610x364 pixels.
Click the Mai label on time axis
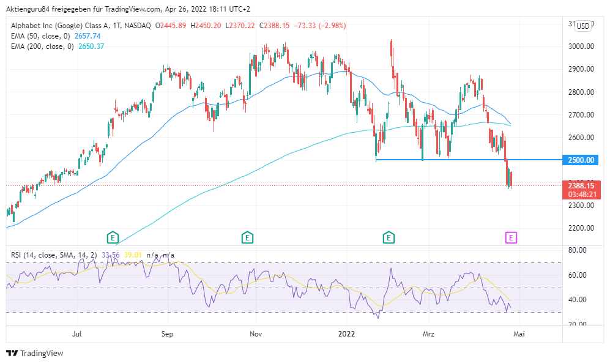(519, 333)
